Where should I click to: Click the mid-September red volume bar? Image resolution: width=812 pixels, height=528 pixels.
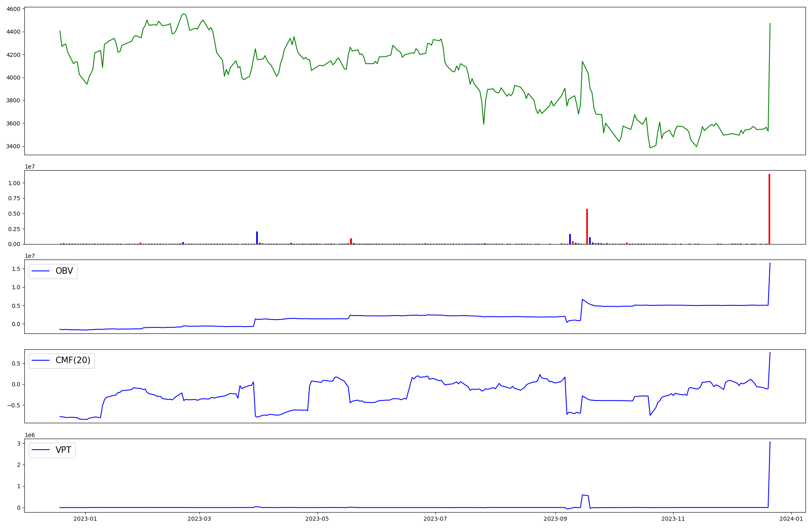(x=587, y=227)
